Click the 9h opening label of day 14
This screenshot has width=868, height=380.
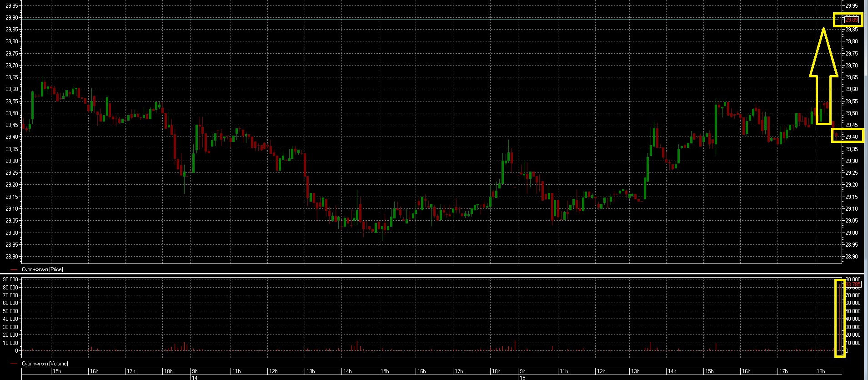coord(195,371)
